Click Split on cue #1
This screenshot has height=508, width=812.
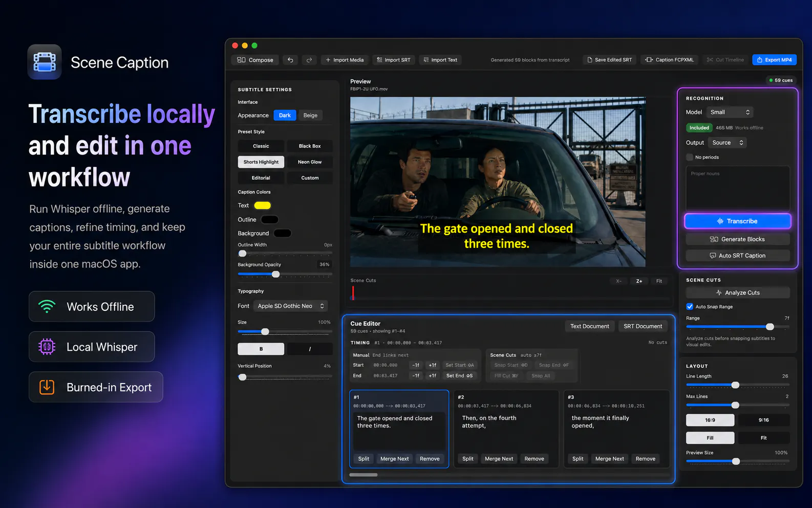(x=364, y=459)
